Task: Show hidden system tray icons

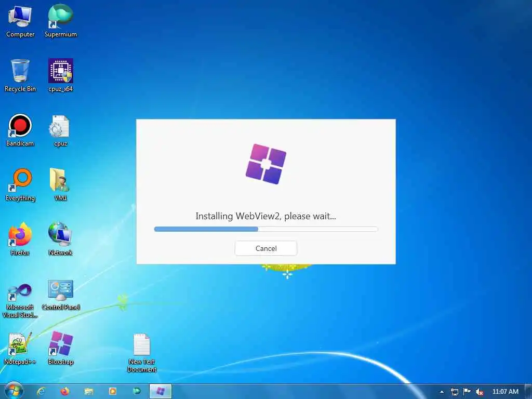Action: 442,392
